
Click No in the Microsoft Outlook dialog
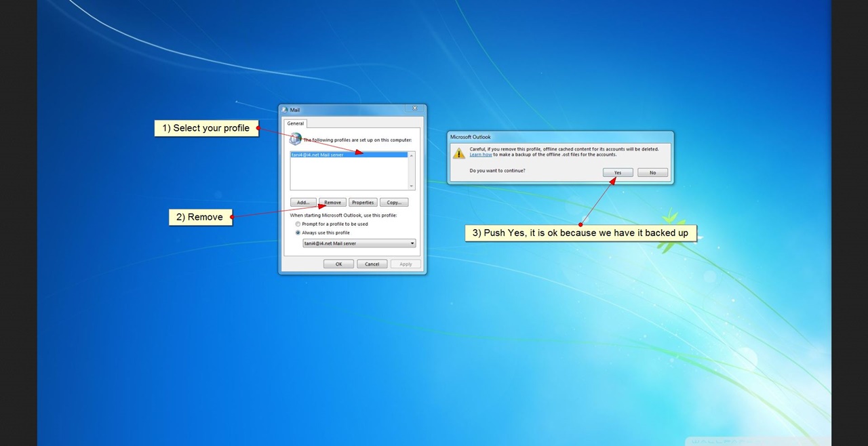[652, 173]
